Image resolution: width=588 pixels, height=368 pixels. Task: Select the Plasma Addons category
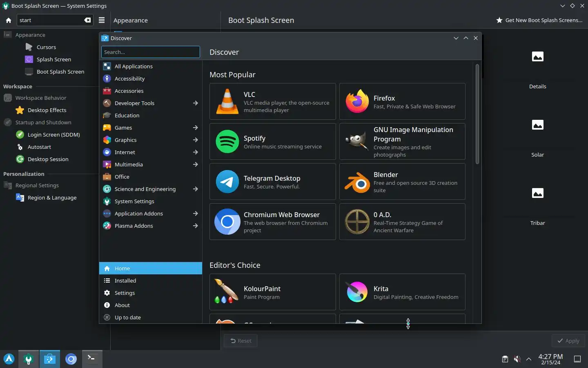pyautogui.click(x=150, y=226)
